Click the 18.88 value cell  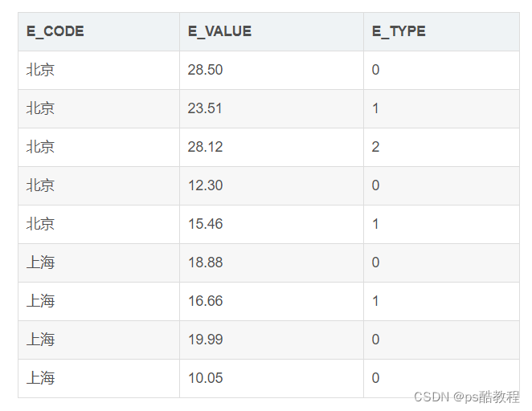(x=205, y=262)
